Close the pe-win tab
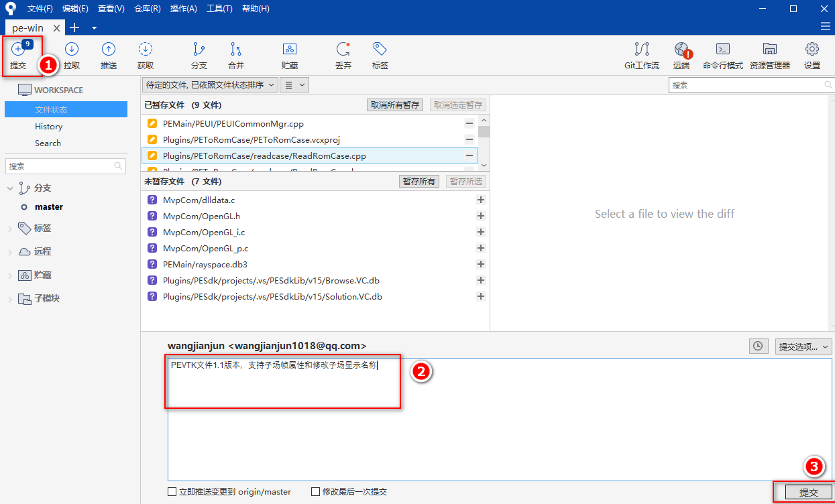Image resolution: width=835 pixels, height=504 pixels. click(57, 28)
